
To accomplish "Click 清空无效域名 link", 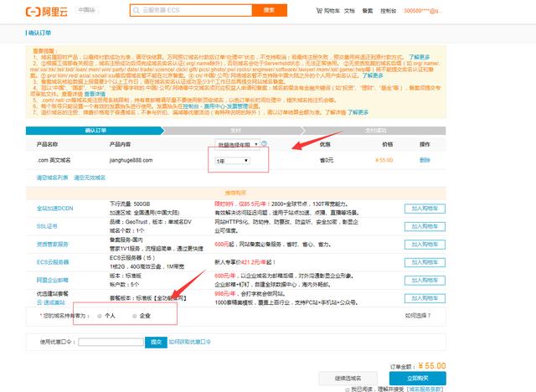I will point(90,178).
